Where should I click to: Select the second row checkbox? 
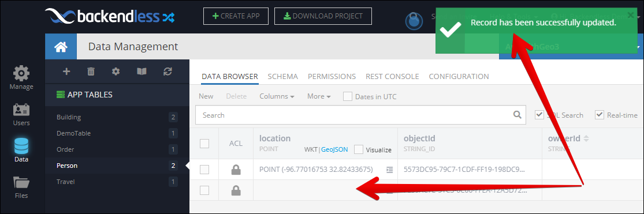[204, 190]
